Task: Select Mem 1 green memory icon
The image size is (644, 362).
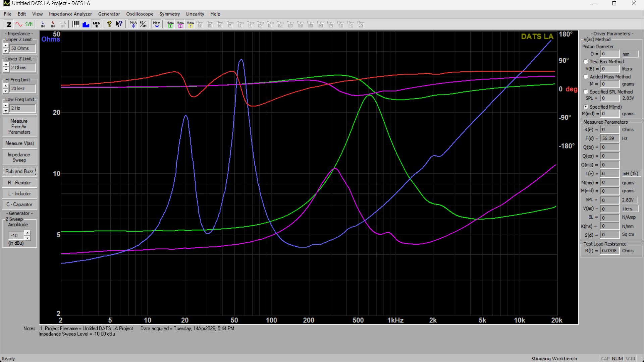Action: 170,24
